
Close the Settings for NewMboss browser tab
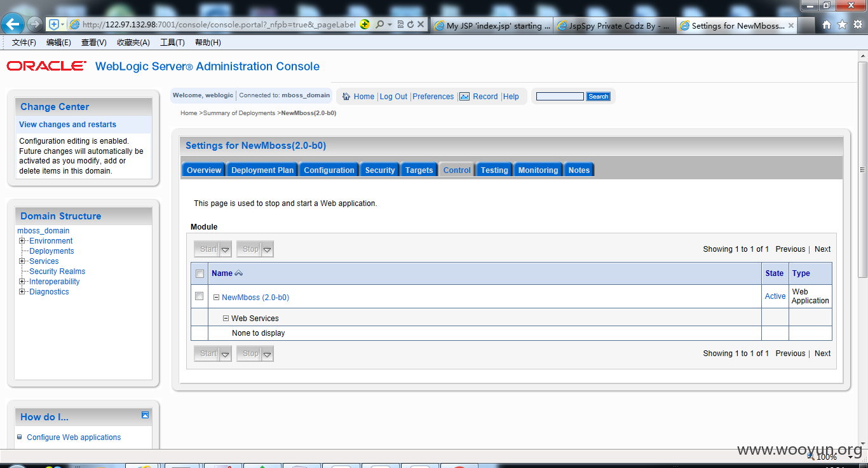click(x=791, y=25)
